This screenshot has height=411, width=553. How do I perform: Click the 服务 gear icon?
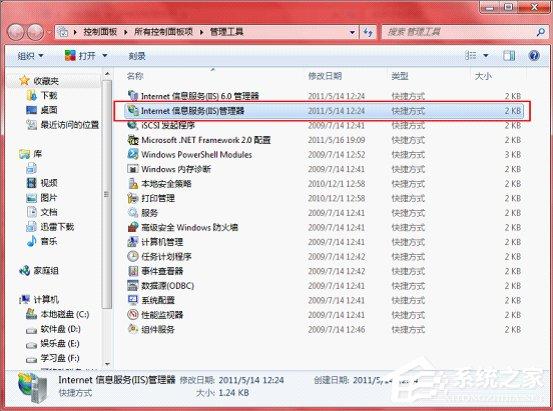point(133,212)
